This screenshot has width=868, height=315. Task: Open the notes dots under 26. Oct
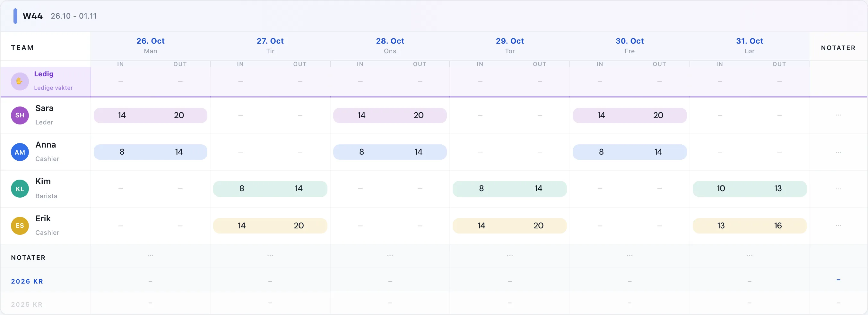click(x=150, y=255)
